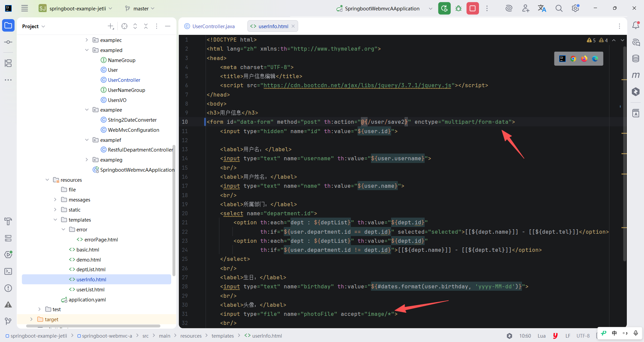Preview page in Firefox browser
The width and height of the screenshot is (644, 342).
[584, 59]
